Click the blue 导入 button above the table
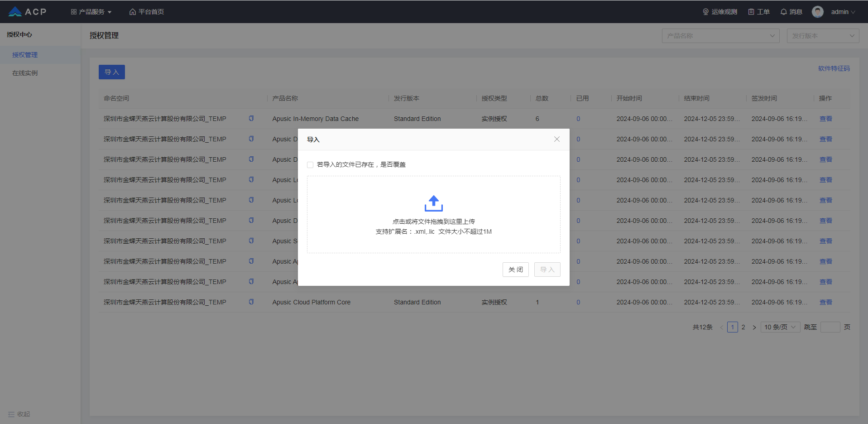 [x=112, y=72]
